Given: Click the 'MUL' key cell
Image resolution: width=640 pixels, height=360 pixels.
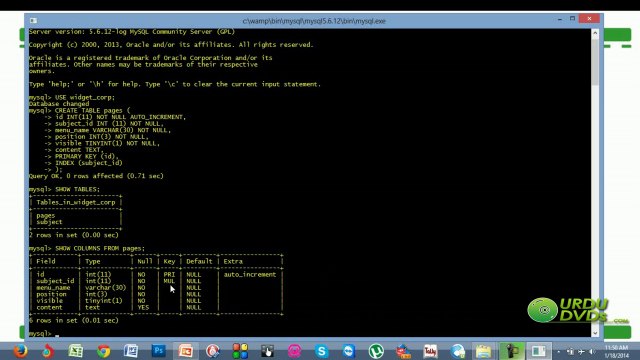Looking at the screenshot, I should pos(169,281).
